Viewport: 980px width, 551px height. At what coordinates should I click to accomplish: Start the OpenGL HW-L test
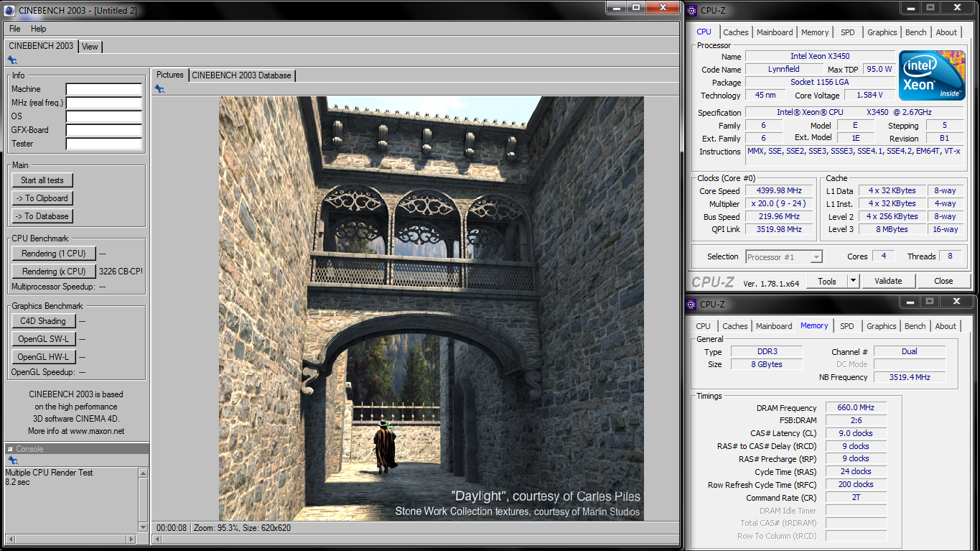pyautogui.click(x=43, y=357)
